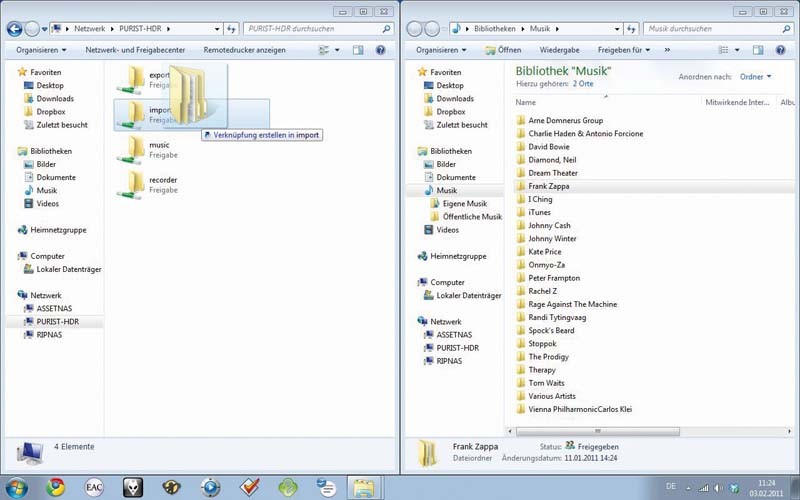Screen dimensions: 800x500
Task: Launch Google Chrome from taskbar
Action: 56,488
